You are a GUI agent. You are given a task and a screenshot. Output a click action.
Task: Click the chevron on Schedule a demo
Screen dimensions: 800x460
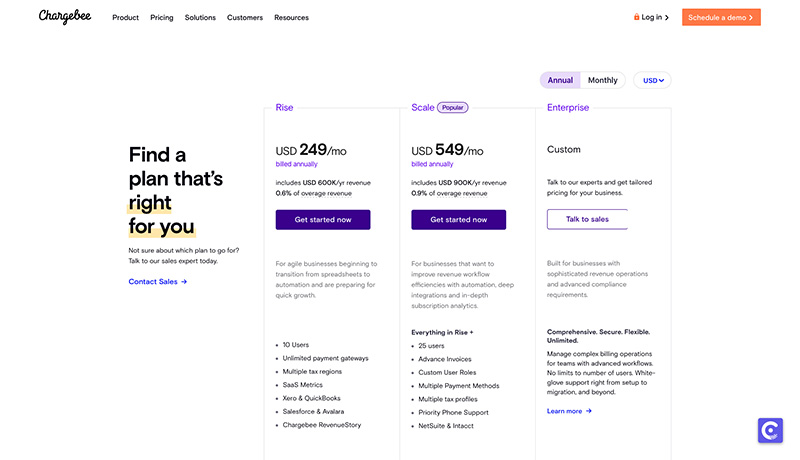click(751, 17)
